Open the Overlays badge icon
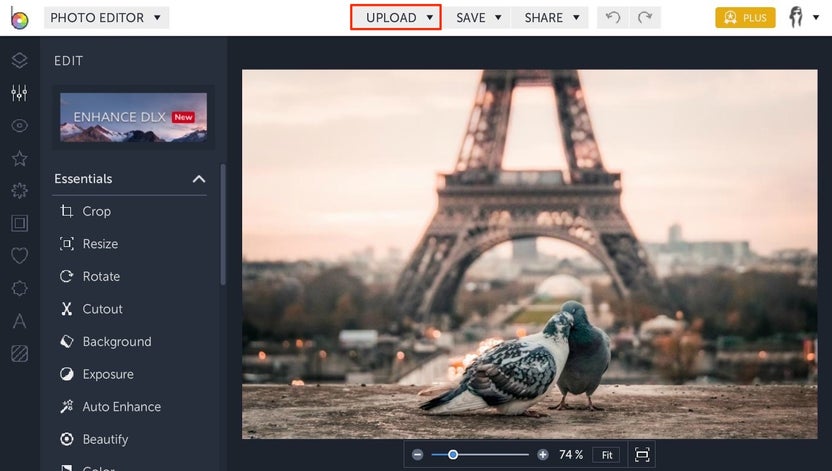 click(x=20, y=289)
